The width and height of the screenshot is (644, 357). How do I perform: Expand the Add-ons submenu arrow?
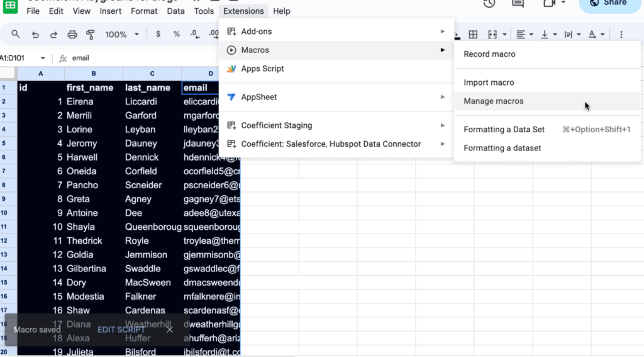coord(443,31)
